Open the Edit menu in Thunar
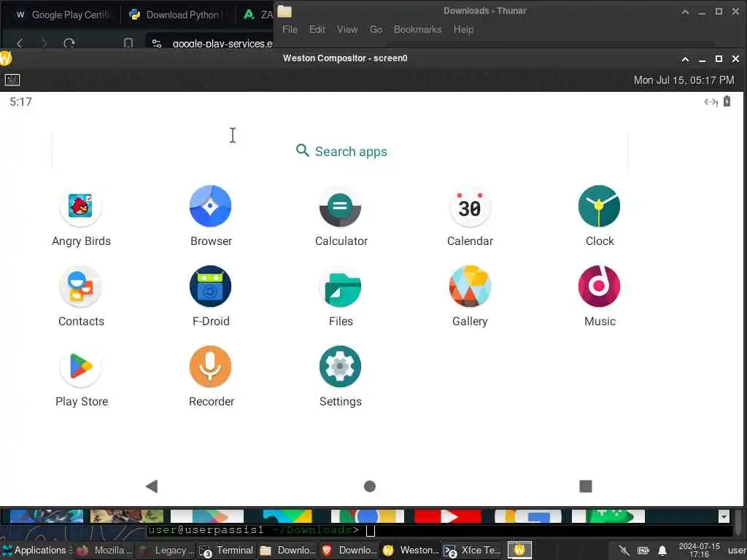Screen dimensions: 747x560 coord(317,29)
